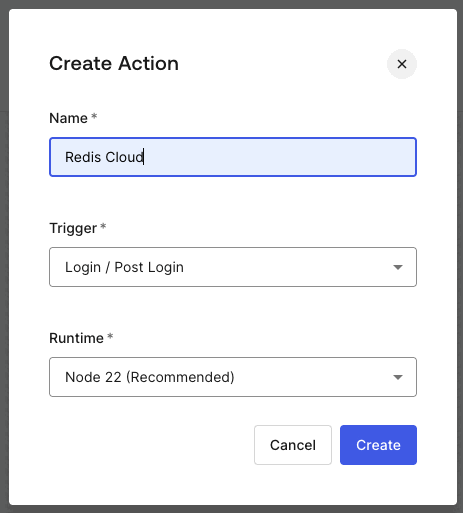Place cursor in the Redis Cloud text
This screenshot has width=463, height=513.
[104, 157]
